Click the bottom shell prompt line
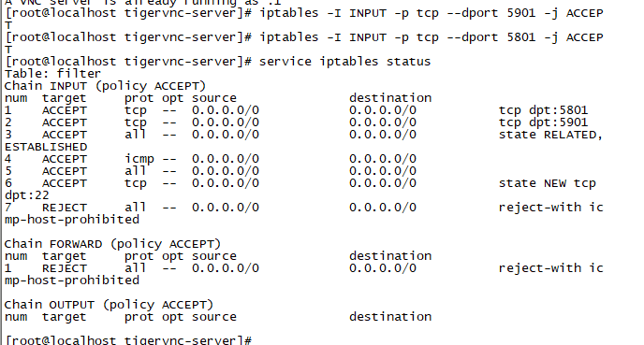The height and width of the screenshot is (345, 644). [x=128, y=340]
